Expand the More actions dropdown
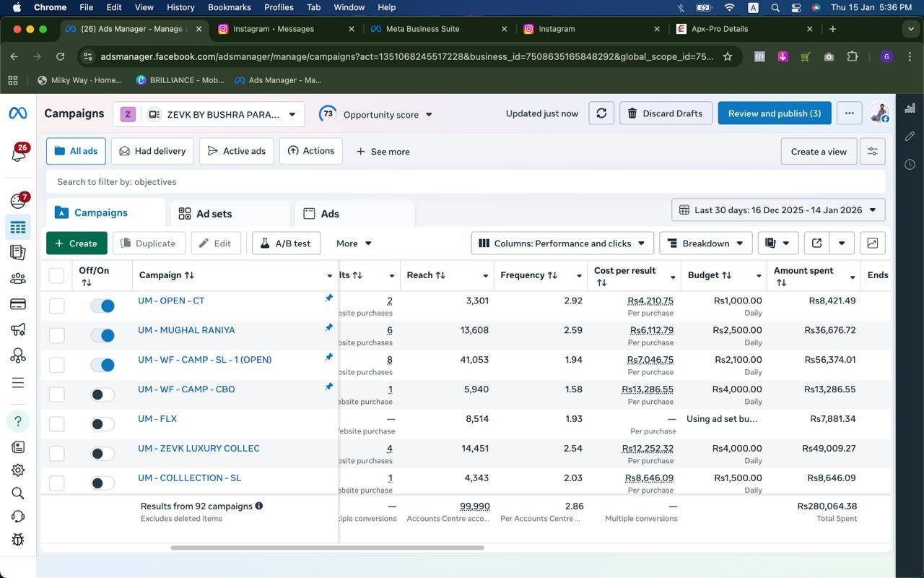The width and height of the screenshot is (924, 578). tap(354, 243)
